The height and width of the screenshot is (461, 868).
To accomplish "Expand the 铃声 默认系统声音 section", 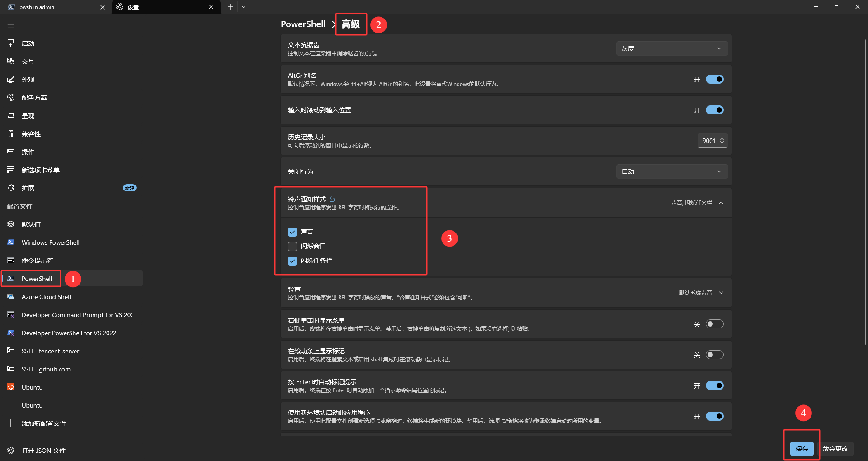I will click(x=701, y=293).
